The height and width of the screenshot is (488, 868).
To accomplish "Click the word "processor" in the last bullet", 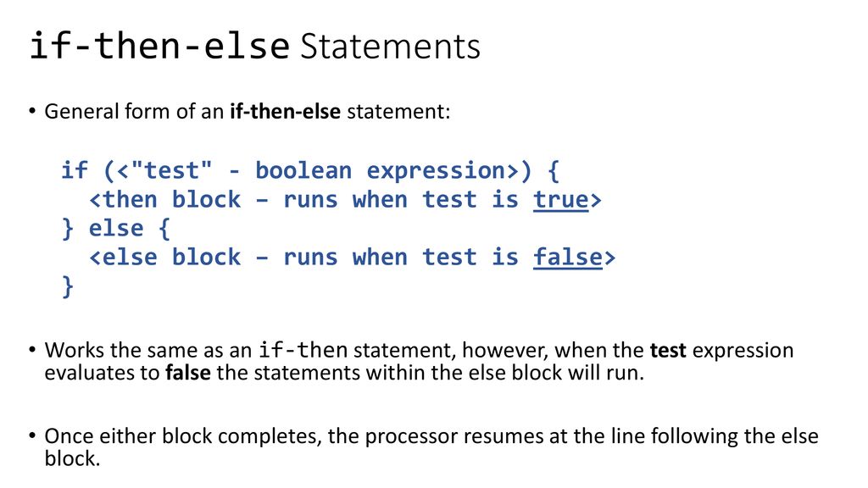I will click(411, 436).
